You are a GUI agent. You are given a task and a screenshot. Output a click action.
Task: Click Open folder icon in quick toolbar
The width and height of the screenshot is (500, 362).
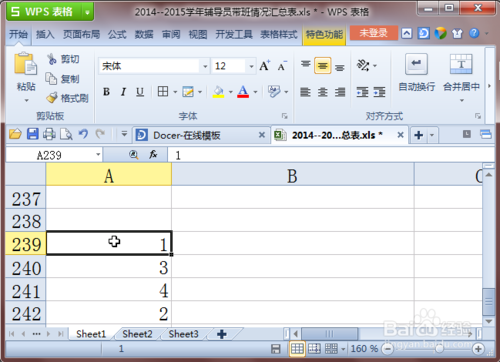pos(15,134)
